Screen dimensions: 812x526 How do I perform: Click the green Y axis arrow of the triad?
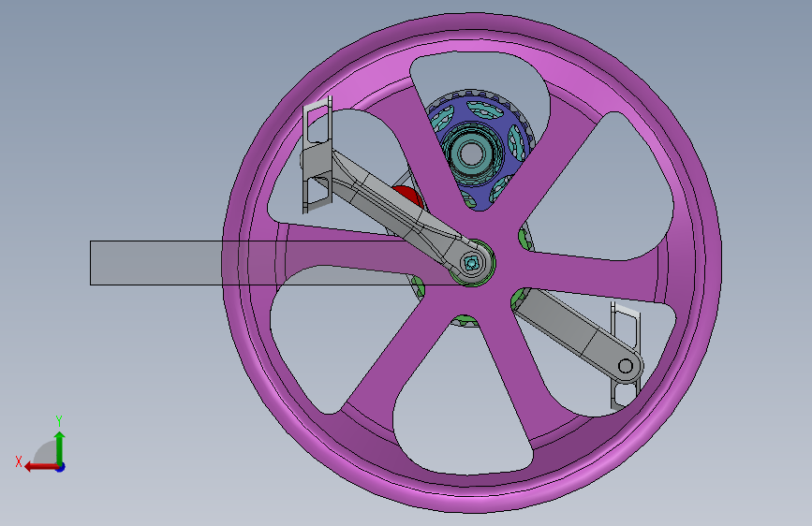click(60, 448)
